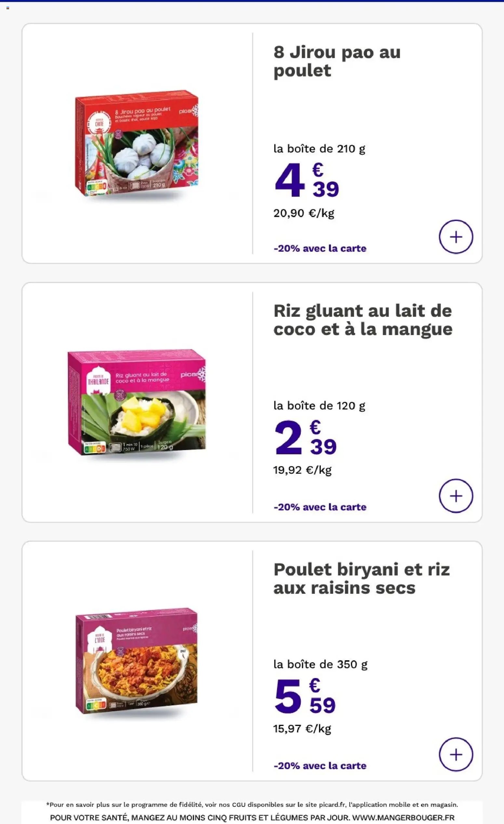Add 8 Jirou pao au poulet via plus

coord(456,237)
